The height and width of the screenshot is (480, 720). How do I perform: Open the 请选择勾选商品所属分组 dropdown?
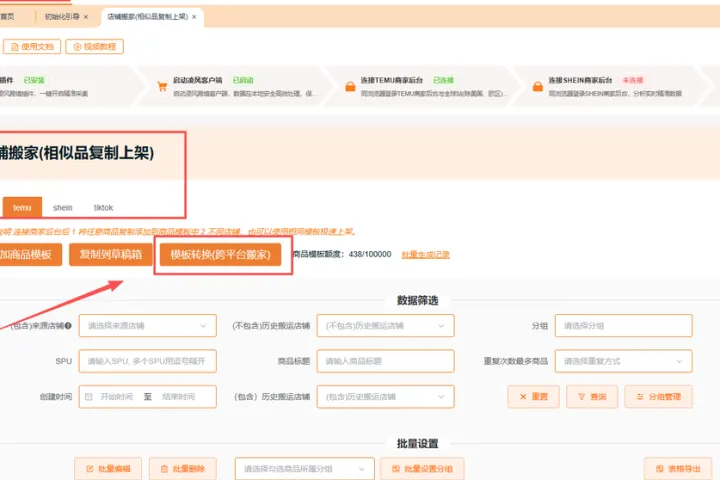(x=304, y=469)
